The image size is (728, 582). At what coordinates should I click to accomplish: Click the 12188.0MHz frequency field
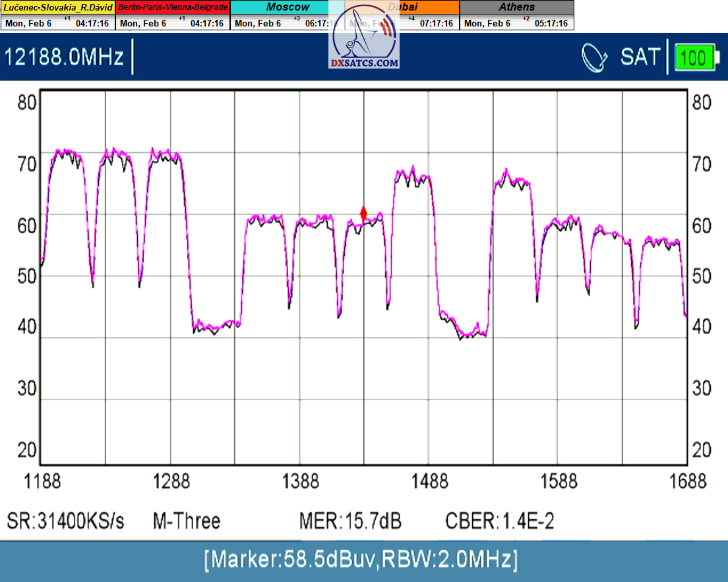(x=65, y=57)
